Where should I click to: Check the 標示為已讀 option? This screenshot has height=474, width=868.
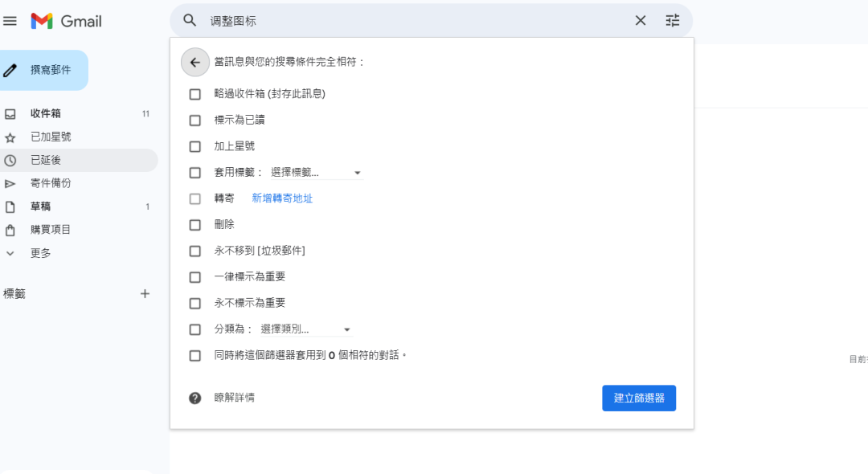(194, 119)
